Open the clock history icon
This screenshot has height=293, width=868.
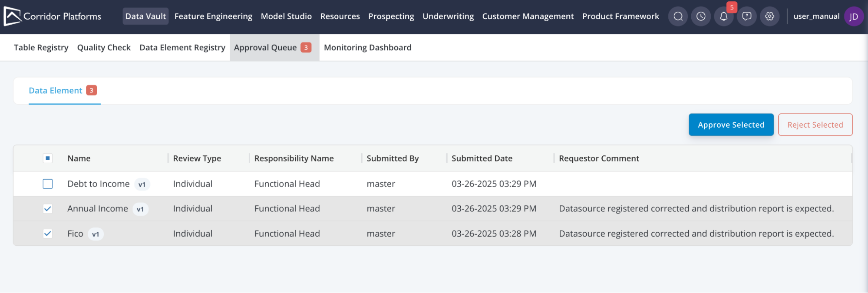coord(701,16)
